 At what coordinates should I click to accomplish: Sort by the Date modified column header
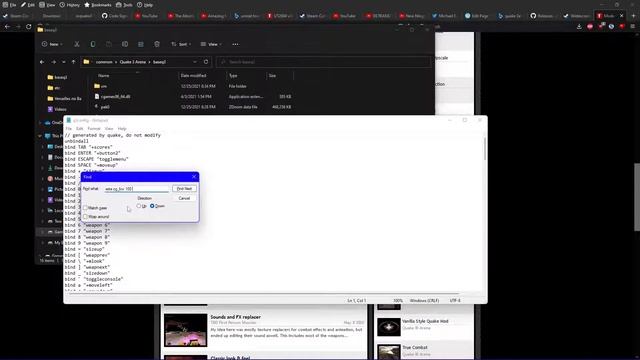point(193,76)
